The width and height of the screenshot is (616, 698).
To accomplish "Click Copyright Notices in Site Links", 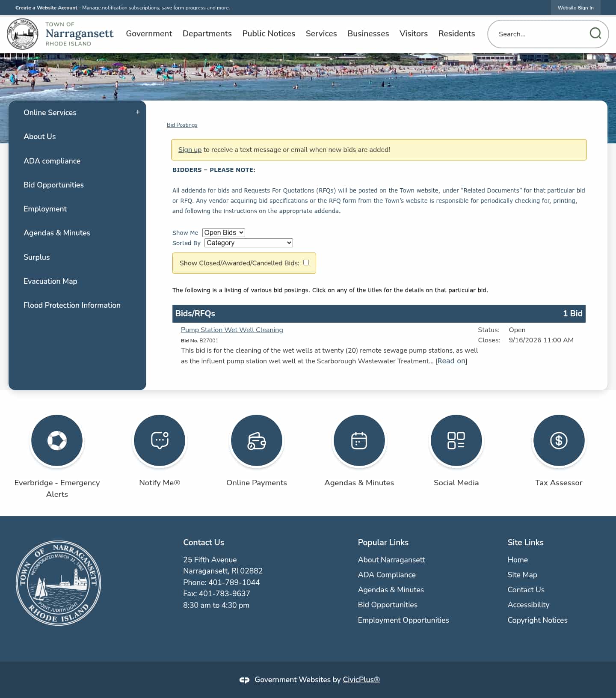I will tap(538, 620).
